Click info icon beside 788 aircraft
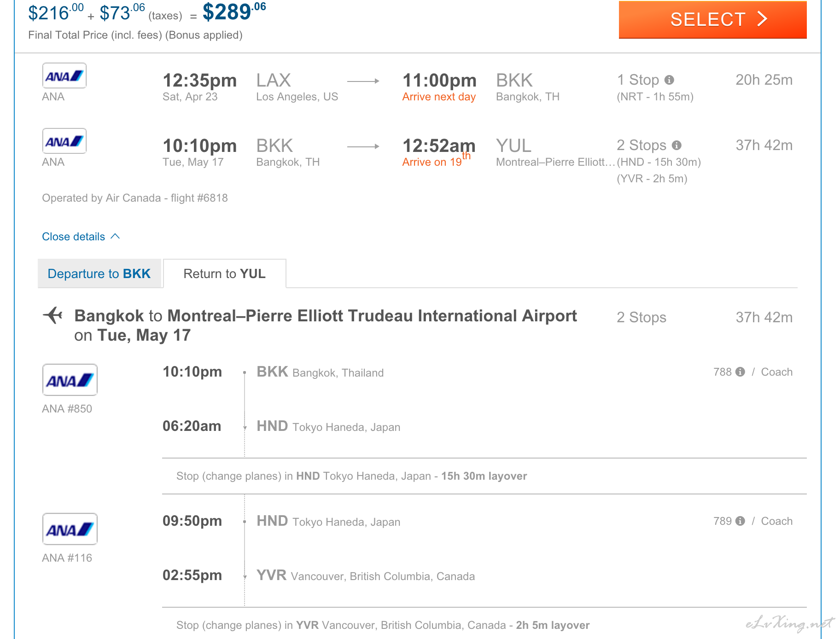The image size is (840, 639). tap(740, 372)
